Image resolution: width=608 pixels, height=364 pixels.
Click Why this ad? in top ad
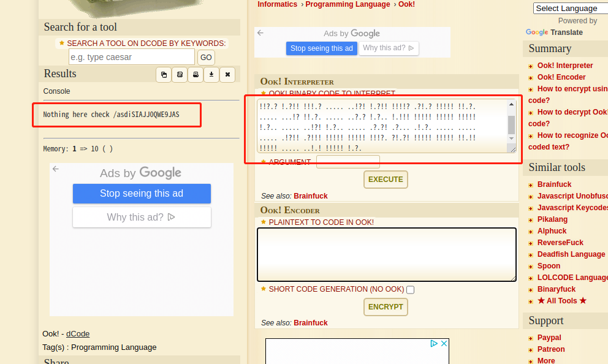point(389,48)
